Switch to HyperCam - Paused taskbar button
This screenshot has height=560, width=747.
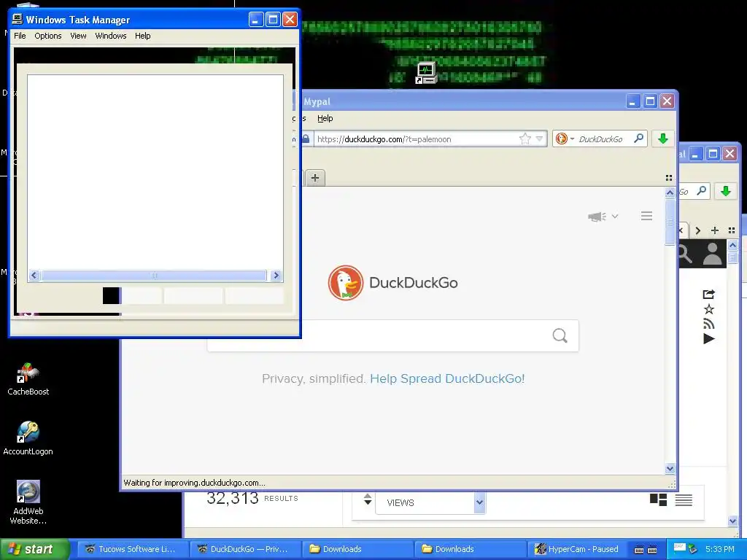578,549
